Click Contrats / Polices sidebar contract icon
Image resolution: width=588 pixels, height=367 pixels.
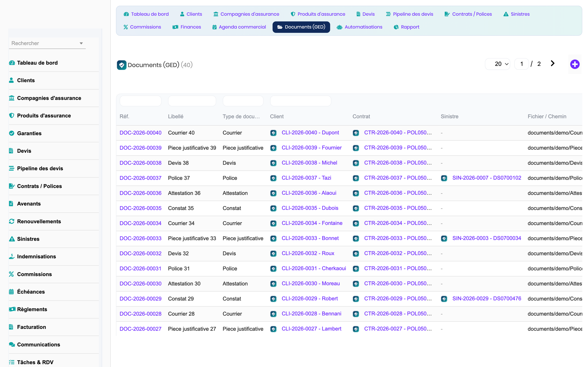(12, 186)
